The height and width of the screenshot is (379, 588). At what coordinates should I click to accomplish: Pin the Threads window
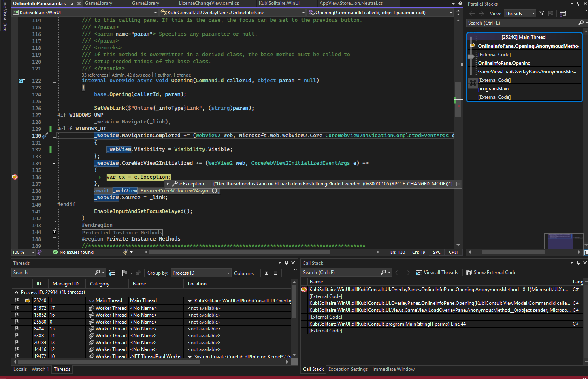[286, 263]
